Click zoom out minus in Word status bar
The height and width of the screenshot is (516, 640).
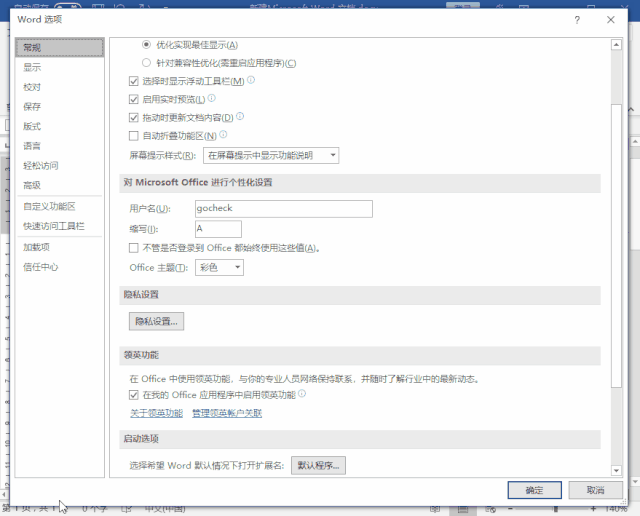coord(510,509)
